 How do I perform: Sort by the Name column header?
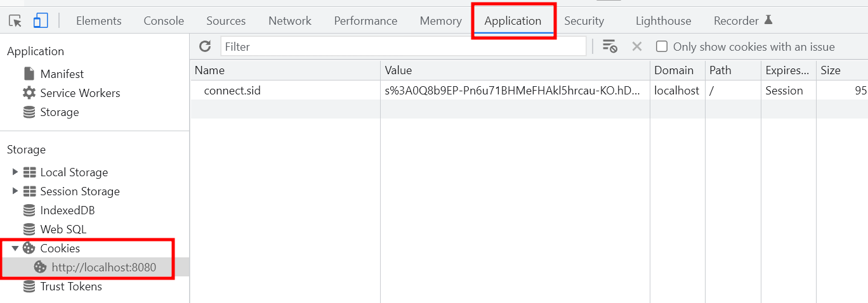[x=285, y=70]
